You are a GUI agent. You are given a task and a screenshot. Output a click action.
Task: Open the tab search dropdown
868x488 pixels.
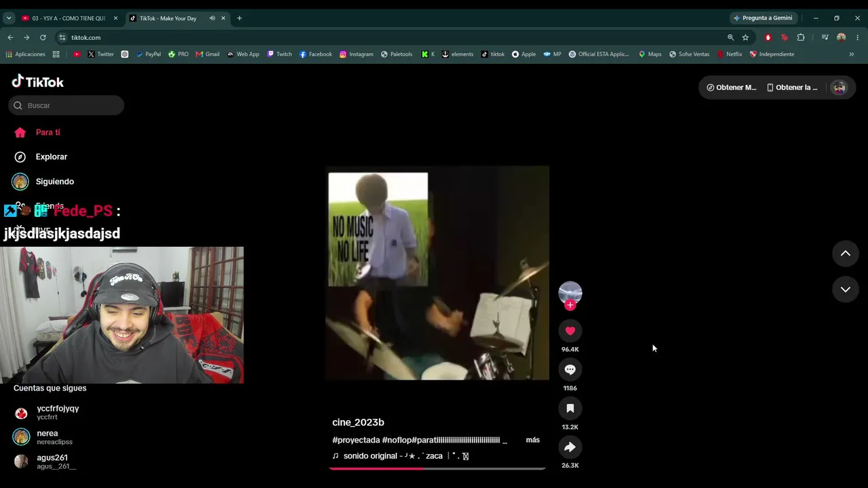(9, 18)
